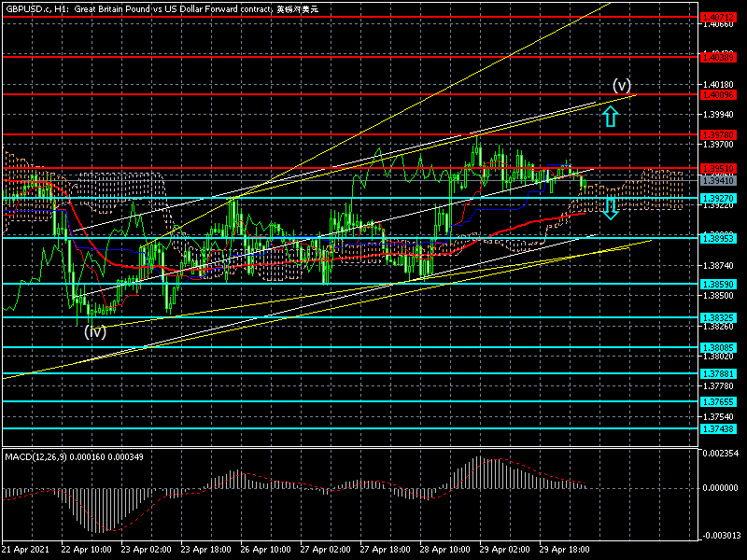
Task: Click the 1.38020 price axis label
Action: (x=718, y=357)
